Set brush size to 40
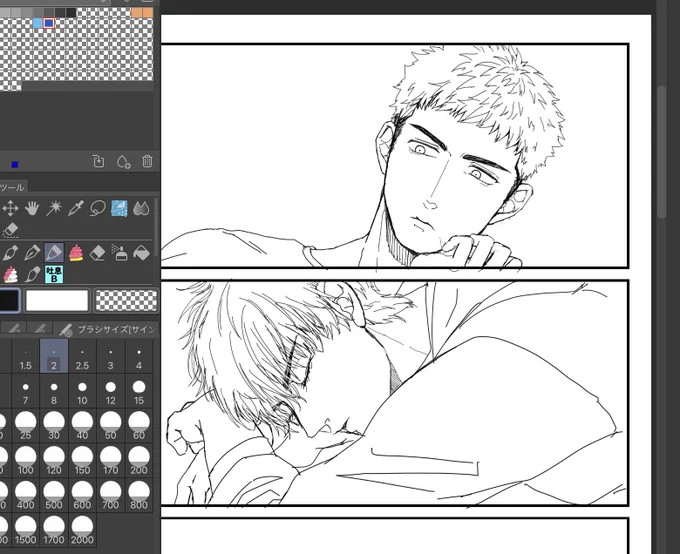This screenshot has height=554, width=680. pos(82,426)
